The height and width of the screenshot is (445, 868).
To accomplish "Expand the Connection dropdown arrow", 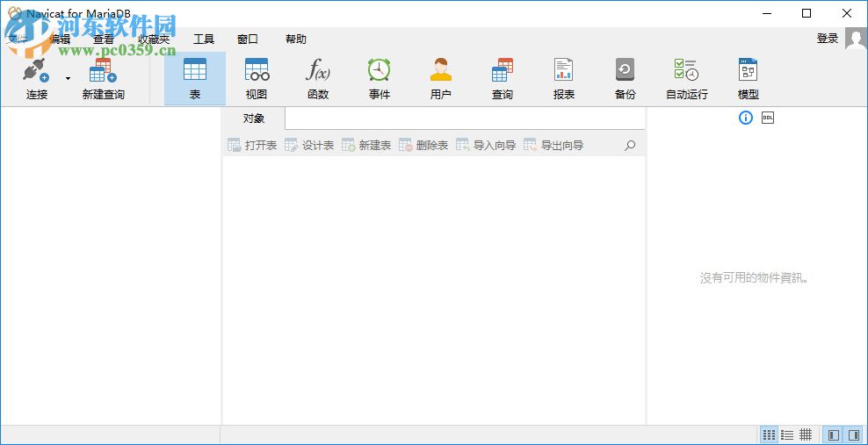I will (x=69, y=78).
